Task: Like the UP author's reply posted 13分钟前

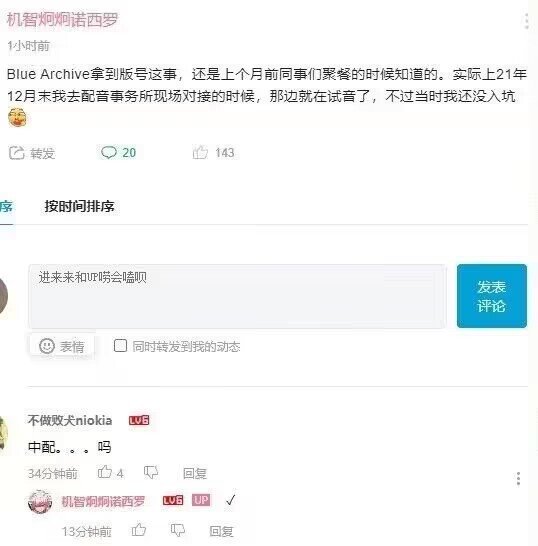Action: (x=139, y=530)
